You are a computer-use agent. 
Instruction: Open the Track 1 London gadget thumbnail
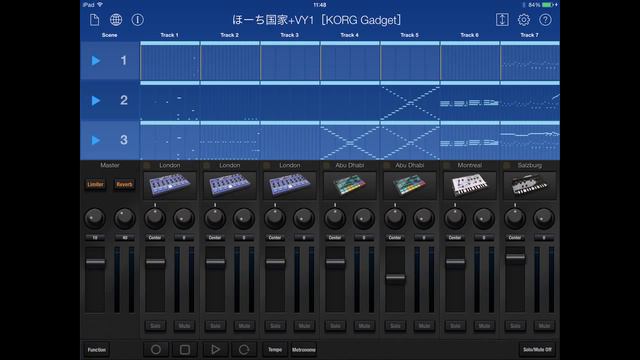tap(170, 185)
